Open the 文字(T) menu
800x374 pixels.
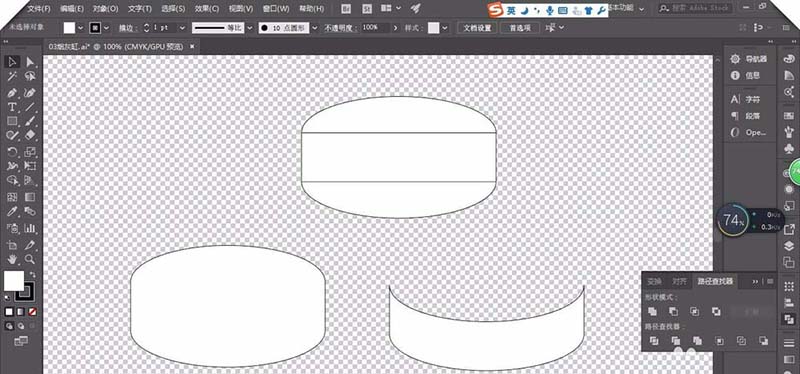pos(139,9)
